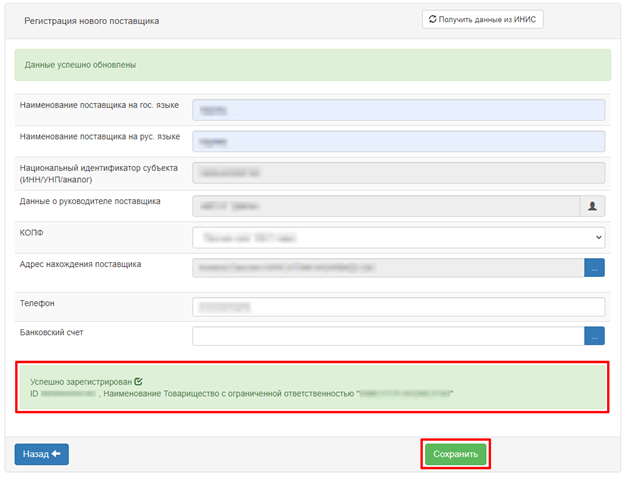Click the 'Данные успешно обновлены' notification text
The image size is (624, 478).
pos(80,65)
